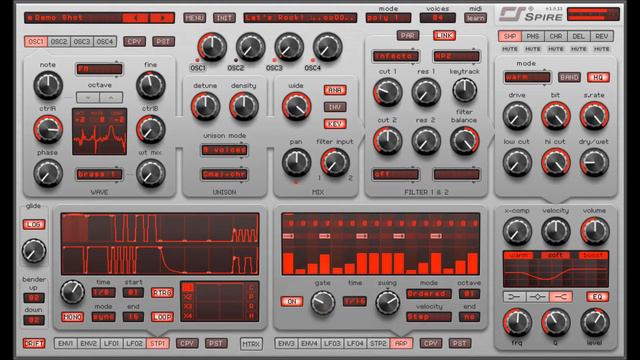The image size is (640, 360).
Task: Open the HP2 filter mode dropdown
Action: pos(456,56)
